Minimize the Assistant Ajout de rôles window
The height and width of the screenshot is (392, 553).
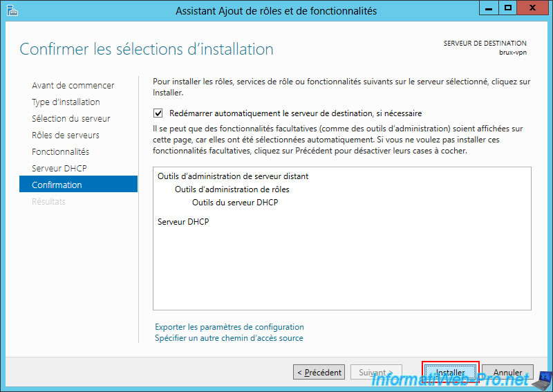(x=489, y=9)
